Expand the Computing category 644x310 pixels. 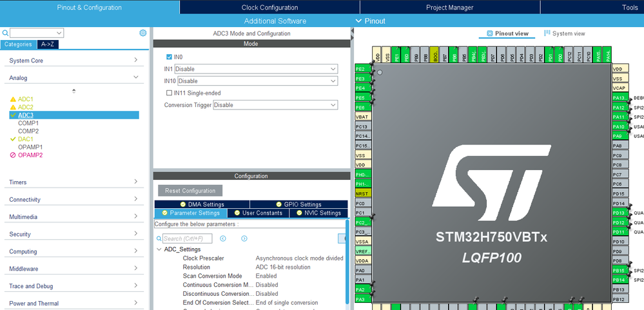(73, 251)
